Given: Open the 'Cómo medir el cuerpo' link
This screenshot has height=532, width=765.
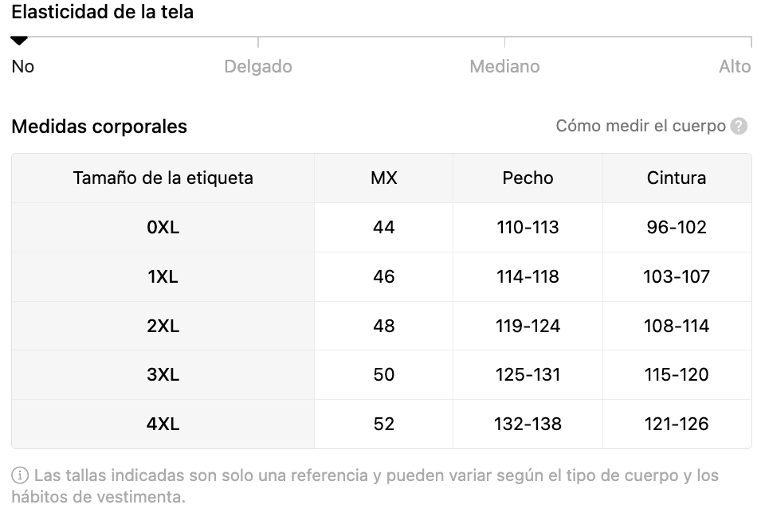Looking at the screenshot, I should pos(641,127).
